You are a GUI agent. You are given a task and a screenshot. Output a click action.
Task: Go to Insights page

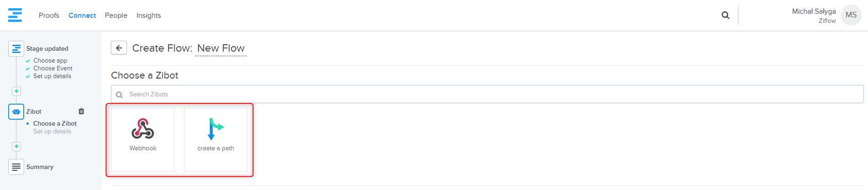click(148, 16)
